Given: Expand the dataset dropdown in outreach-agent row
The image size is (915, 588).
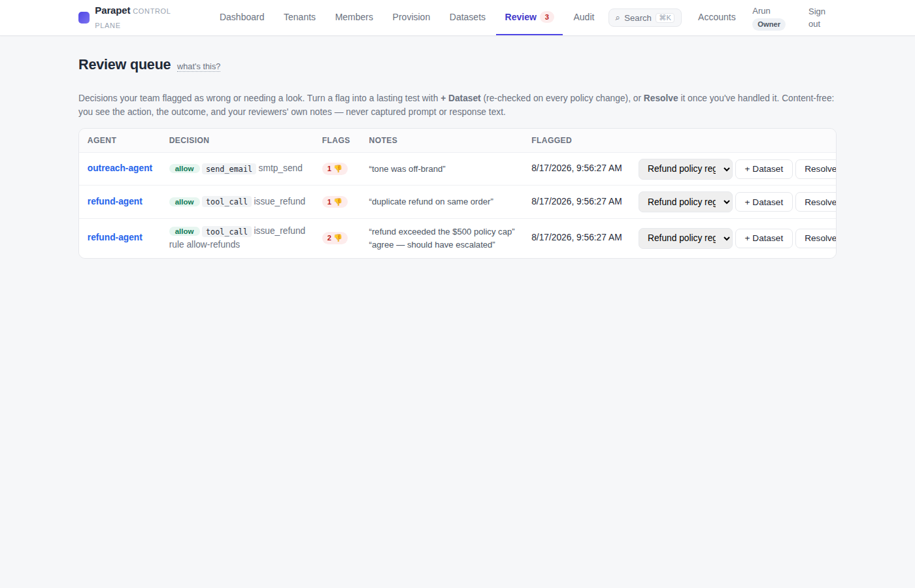Looking at the screenshot, I should point(686,169).
